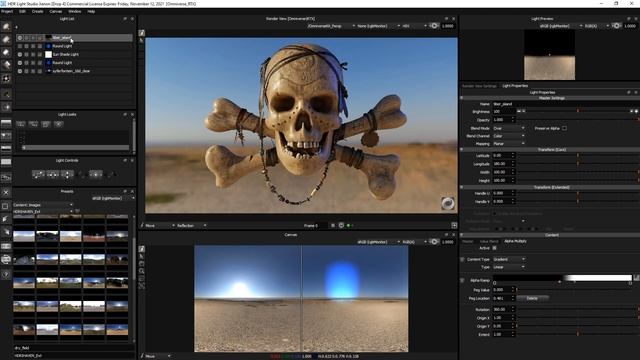Image resolution: width=640 pixels, height=360 pixels.
Task: Adjust the Brightness slider
Action: tap(578, 111)
